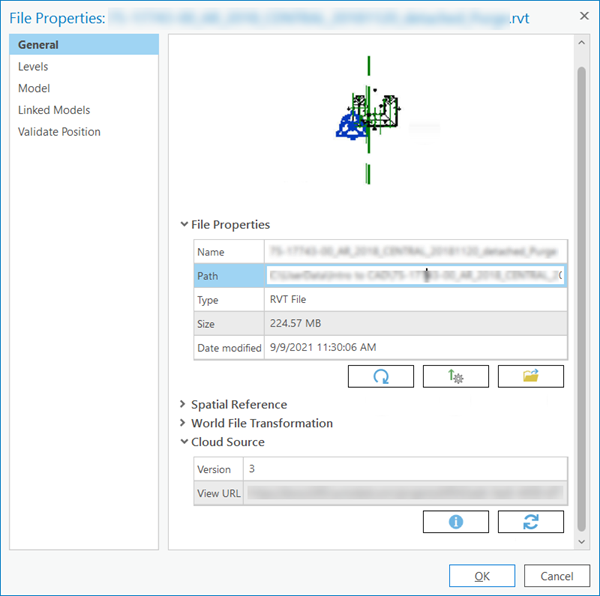Select the '224.57 MB' size value
The width and height of the screenshot is (600, 596).
[295, 323]
